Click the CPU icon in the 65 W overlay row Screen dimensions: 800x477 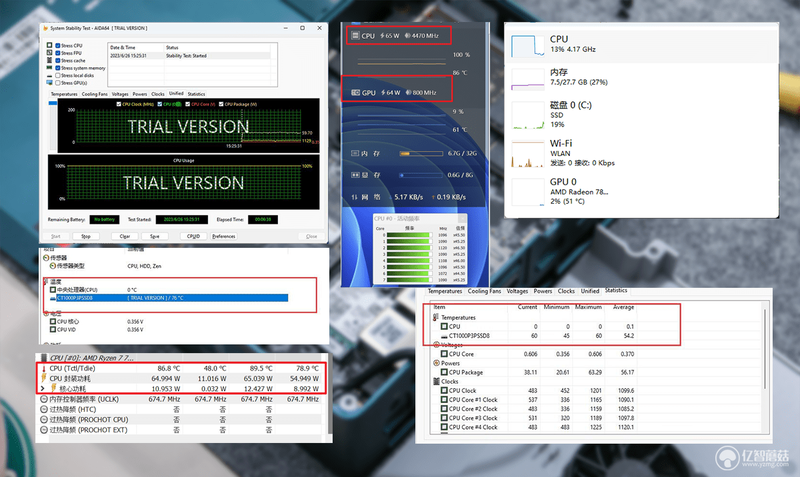[356, 36]
